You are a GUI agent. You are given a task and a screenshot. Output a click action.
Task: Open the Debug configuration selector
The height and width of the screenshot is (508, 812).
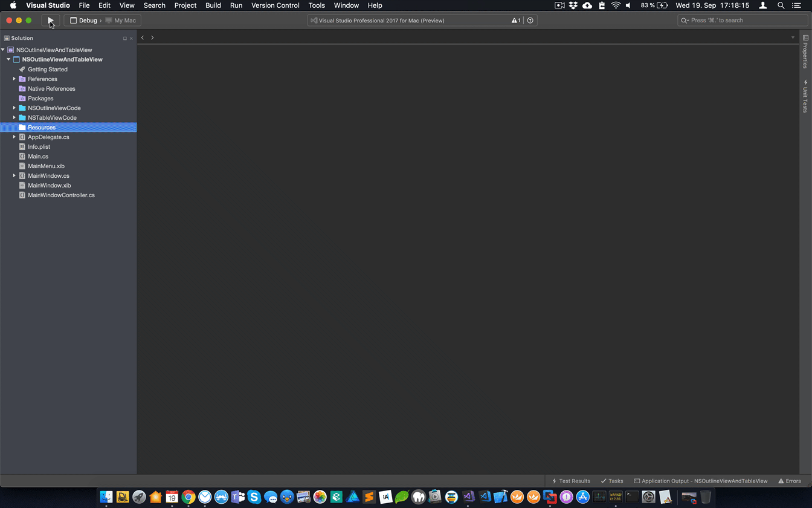coord(83,21)
